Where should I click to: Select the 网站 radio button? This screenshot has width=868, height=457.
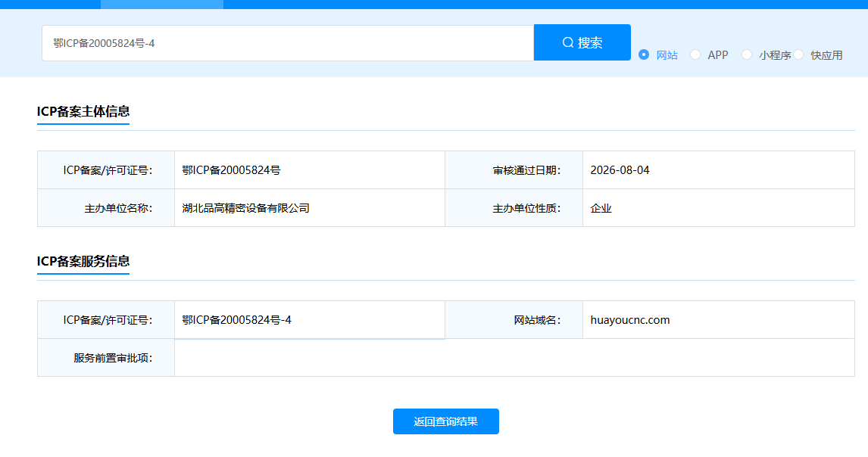(x=644, y=54)
